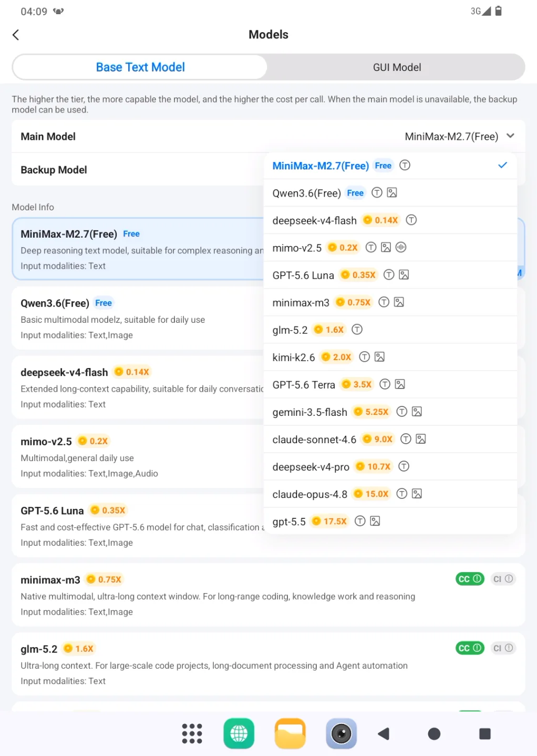
Task: Open the MiniMax-M2.7(Free) model info card
Action: click(138, 249)
